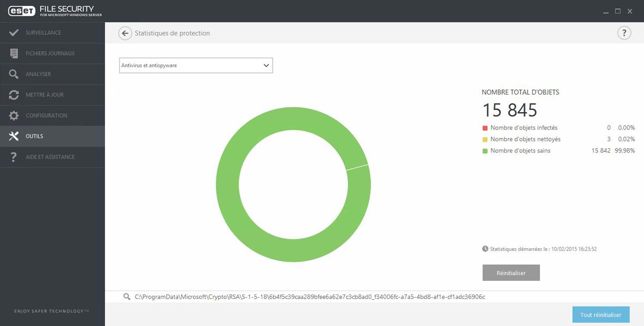Click the green healthy objects color swatch
This screenshot has height=326, width=644.
pyautogui.click(x=485, y=151)
